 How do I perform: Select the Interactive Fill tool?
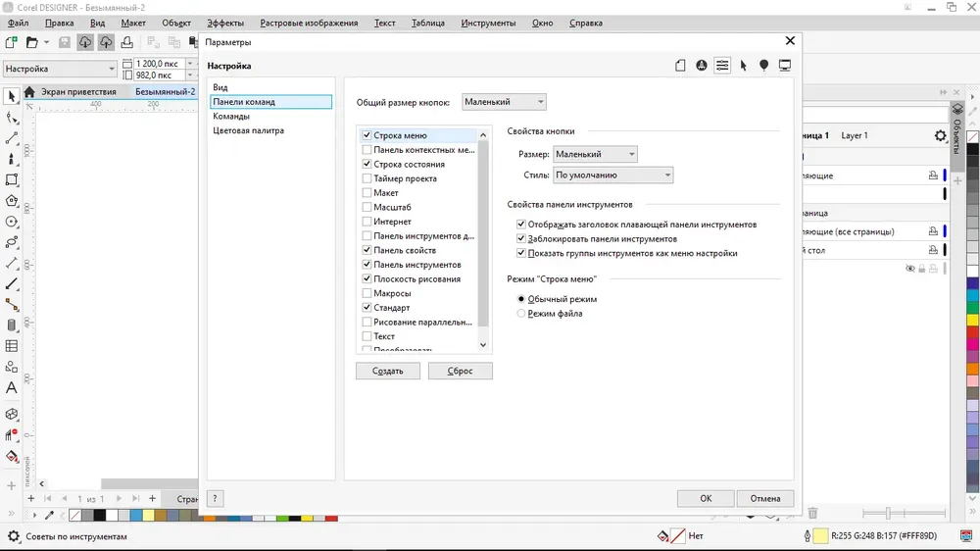[x=11, y=456]
